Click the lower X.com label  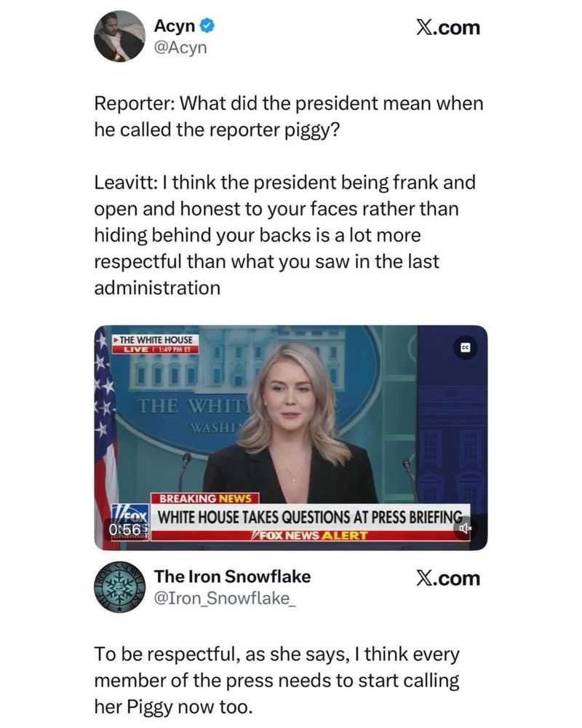(448, 579)
